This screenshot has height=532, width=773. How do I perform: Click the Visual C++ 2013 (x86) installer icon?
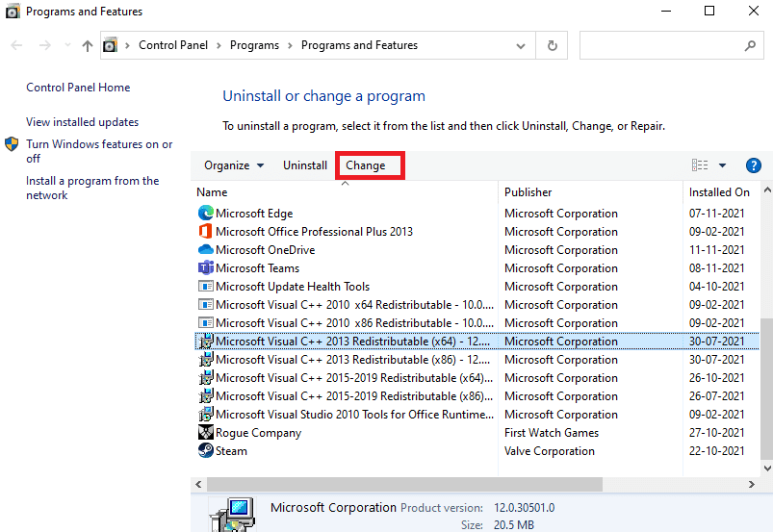206,359
